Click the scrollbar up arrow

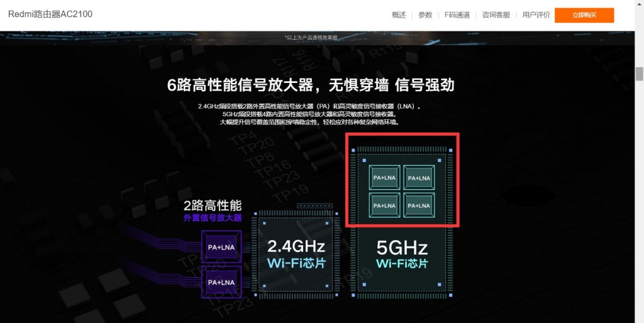pyautogui.click(x=639, y=4)
